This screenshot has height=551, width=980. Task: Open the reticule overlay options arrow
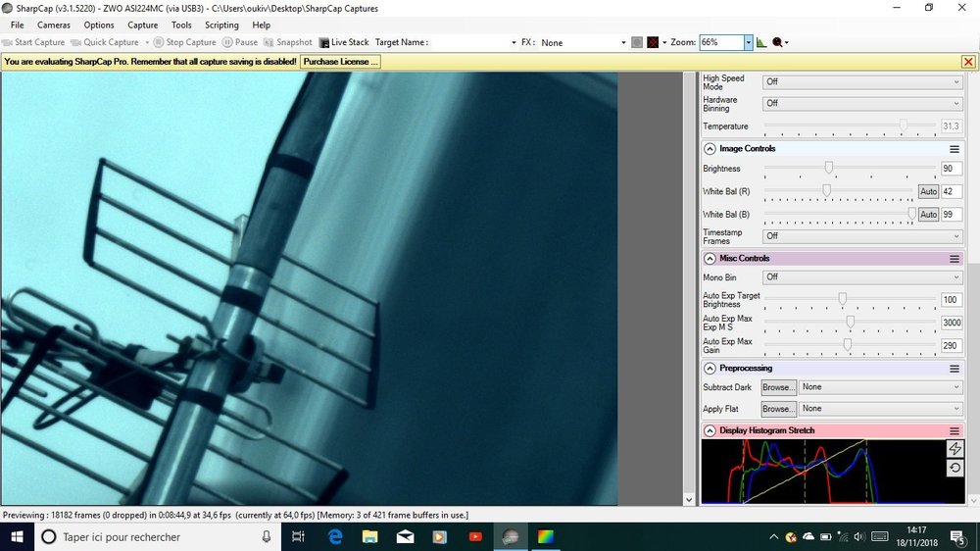pyautogui.click(x=664, y=42)
